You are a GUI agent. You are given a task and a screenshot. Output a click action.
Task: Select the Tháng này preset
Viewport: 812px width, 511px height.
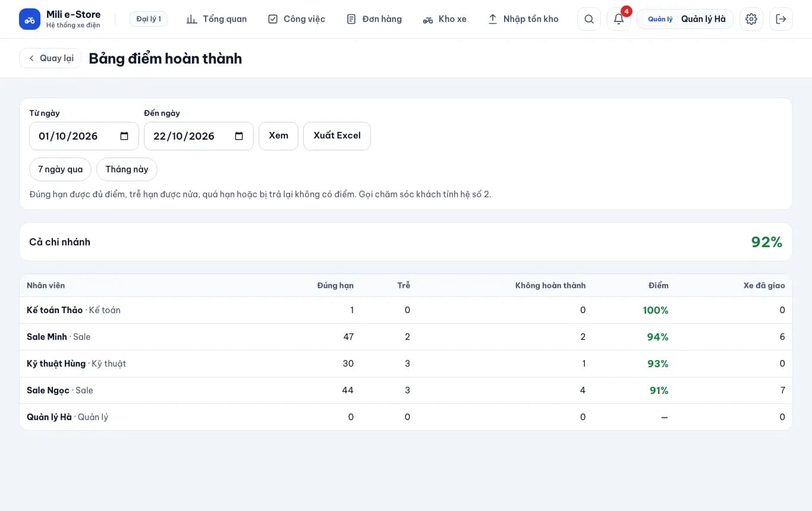pyautogui.click(x=127, y=169)
